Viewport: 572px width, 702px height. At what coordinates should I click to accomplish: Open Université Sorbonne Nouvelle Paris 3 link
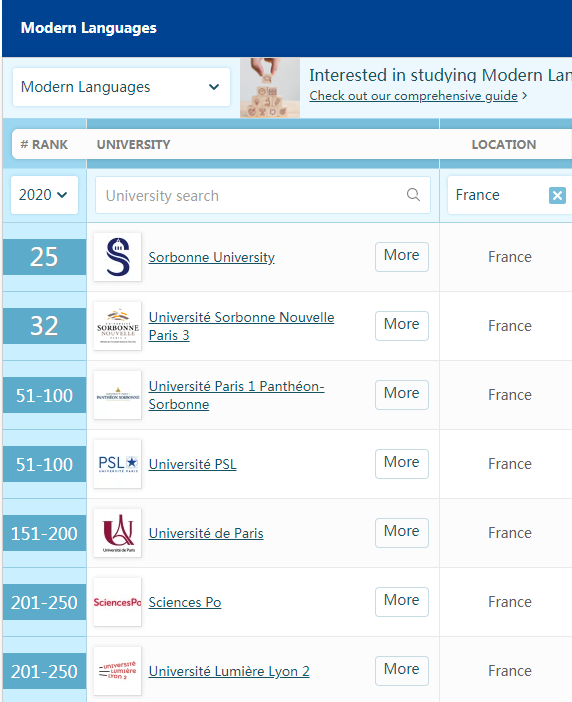click(x=241, y=326)
